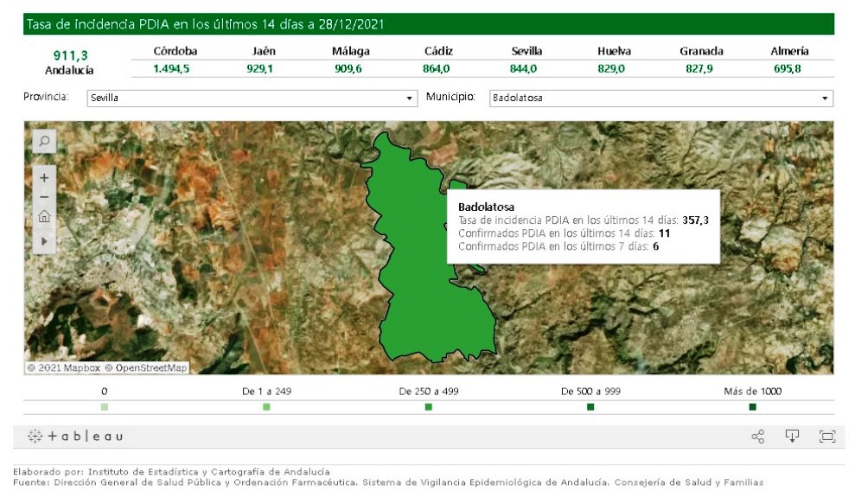This screenshot has height=504, width=855.
Task: Click the map search magnifier icon
Action: coord(44,140)
